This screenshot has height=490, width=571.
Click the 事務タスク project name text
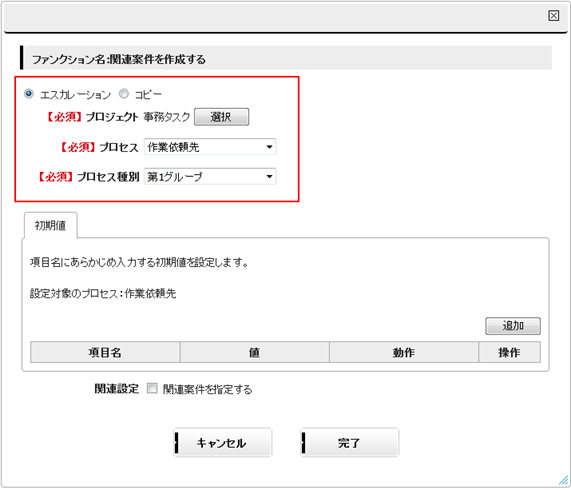coord(167,117)
